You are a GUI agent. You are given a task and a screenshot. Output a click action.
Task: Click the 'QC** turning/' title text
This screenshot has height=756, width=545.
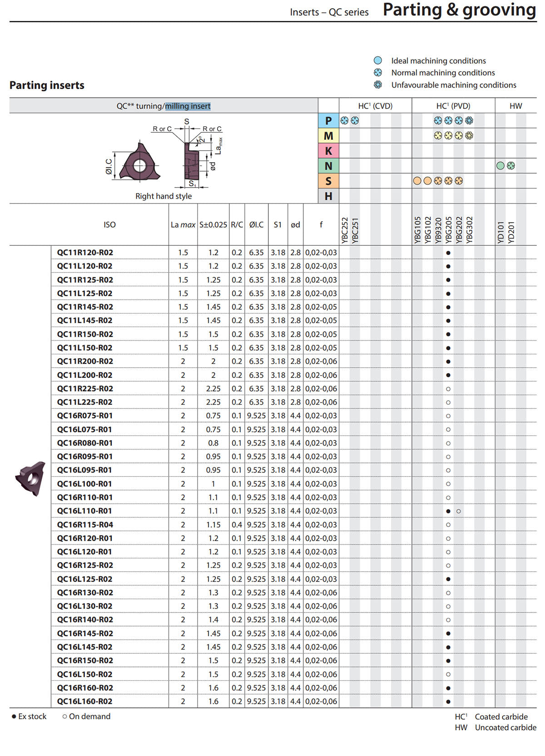[x=140, y=106]
